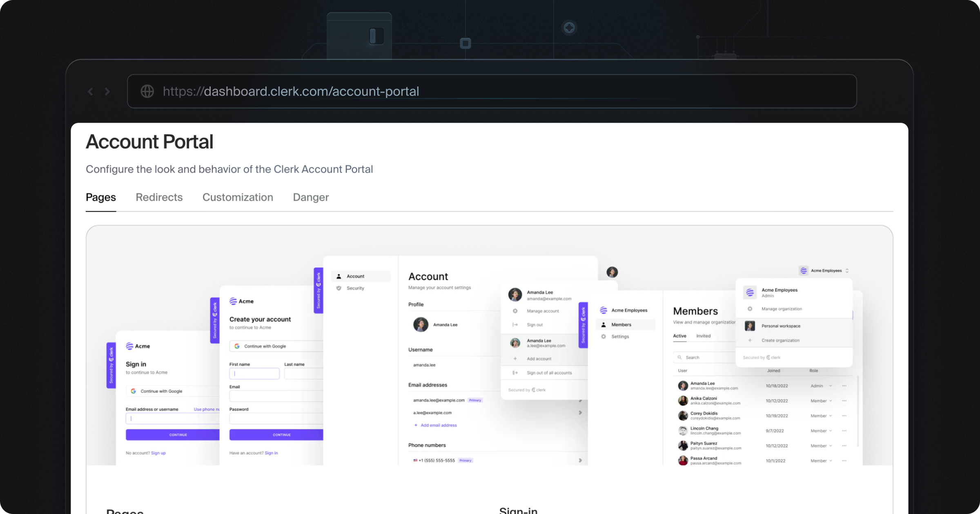Click Continue with Google on Create account card

276,346
